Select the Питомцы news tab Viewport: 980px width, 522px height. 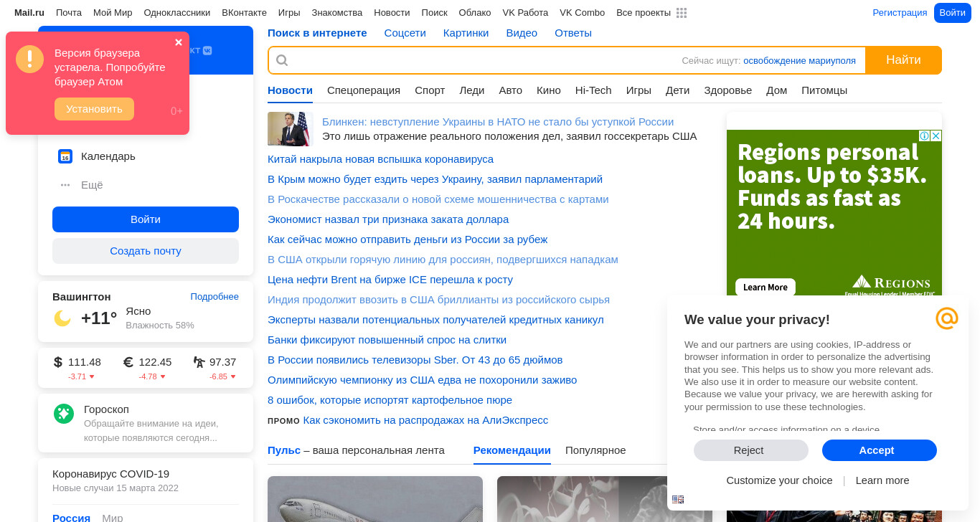(x=824, y=90)
